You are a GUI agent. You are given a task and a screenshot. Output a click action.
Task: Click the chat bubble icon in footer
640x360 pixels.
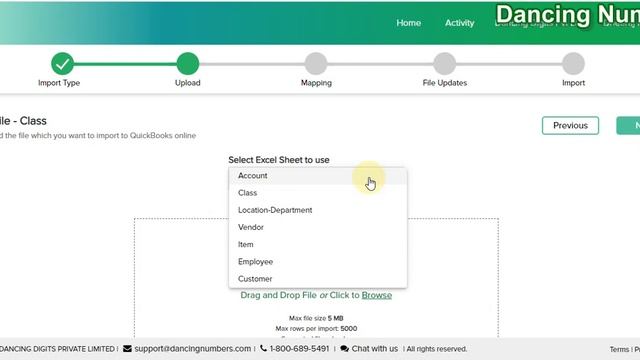coord(344,349)
